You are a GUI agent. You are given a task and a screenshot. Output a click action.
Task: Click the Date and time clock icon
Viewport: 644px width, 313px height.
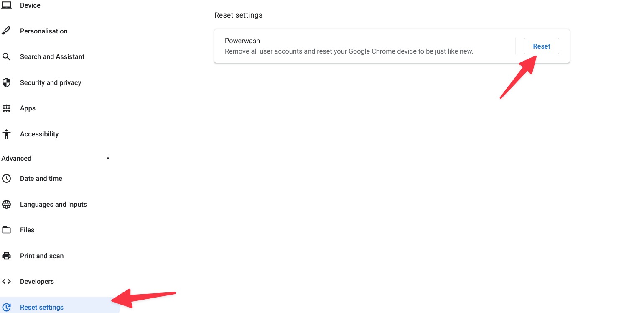pos(6,179)
